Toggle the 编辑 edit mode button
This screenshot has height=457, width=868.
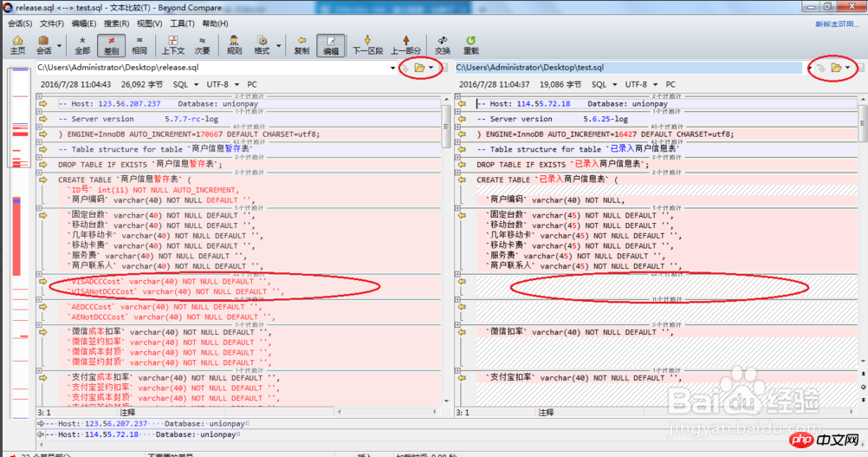(x=331, y=45)
